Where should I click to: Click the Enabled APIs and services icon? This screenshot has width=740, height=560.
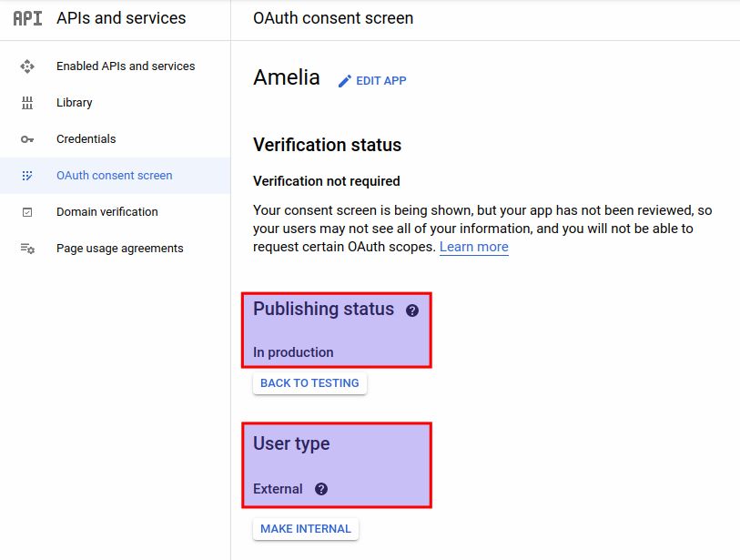28,66
